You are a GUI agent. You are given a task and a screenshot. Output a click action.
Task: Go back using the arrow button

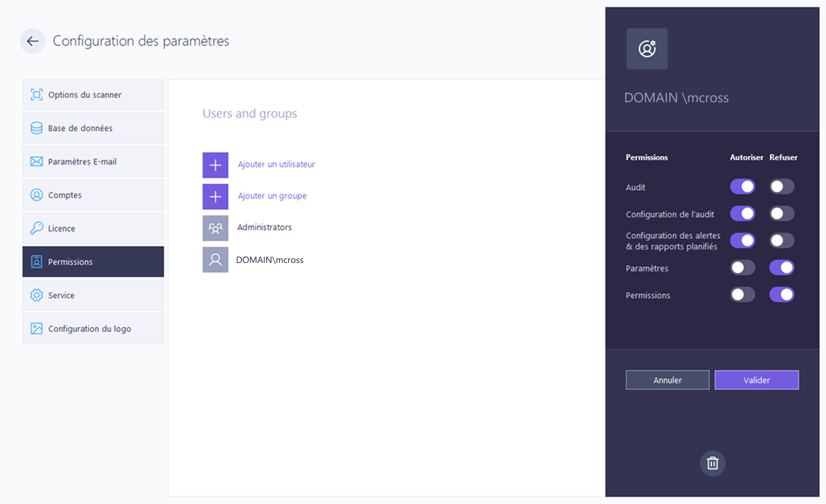point(33,41)
